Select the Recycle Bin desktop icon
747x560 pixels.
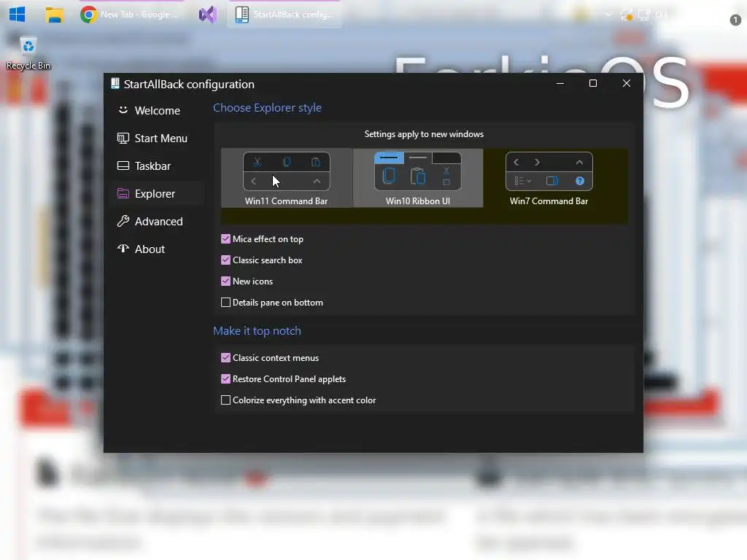pyautogui.click(x=28, y=53)
